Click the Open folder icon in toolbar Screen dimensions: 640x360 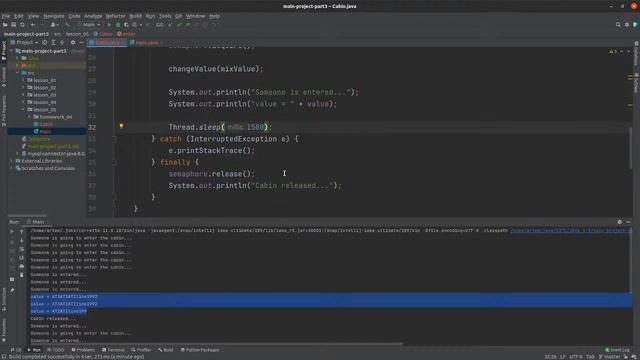[x=5, y=25]
